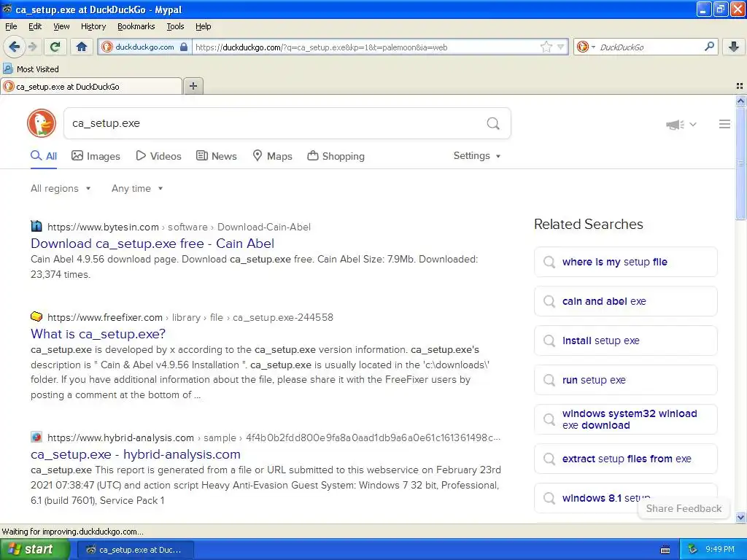The width and height of the screenshot is (747, 560).
Task: Open the Bookmarks menu
Action: click(136, 26)
